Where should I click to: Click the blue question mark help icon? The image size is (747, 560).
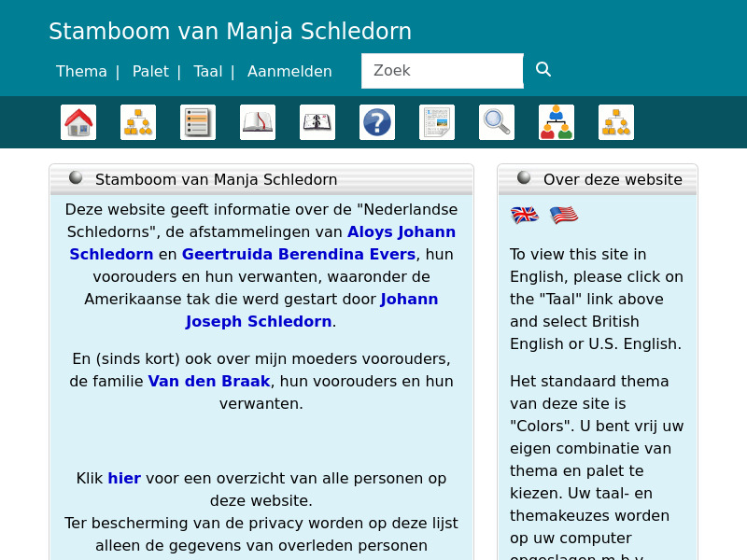pyautogui.click(x=377, y=122)
